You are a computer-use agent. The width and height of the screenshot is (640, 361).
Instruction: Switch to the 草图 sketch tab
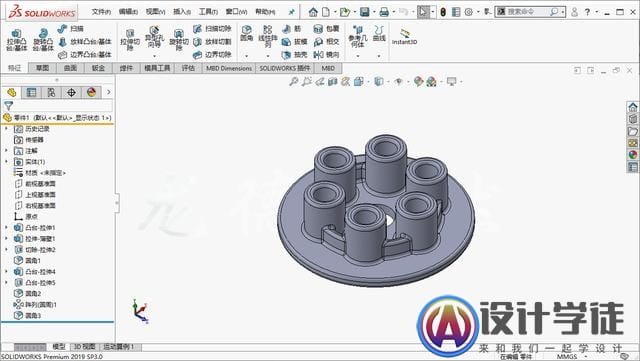42,68
